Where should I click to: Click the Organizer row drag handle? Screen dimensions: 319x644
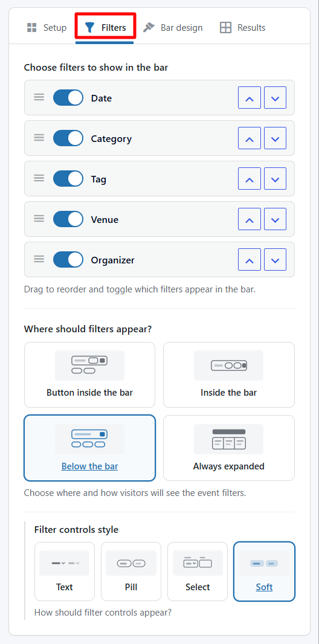pos(39,260)
